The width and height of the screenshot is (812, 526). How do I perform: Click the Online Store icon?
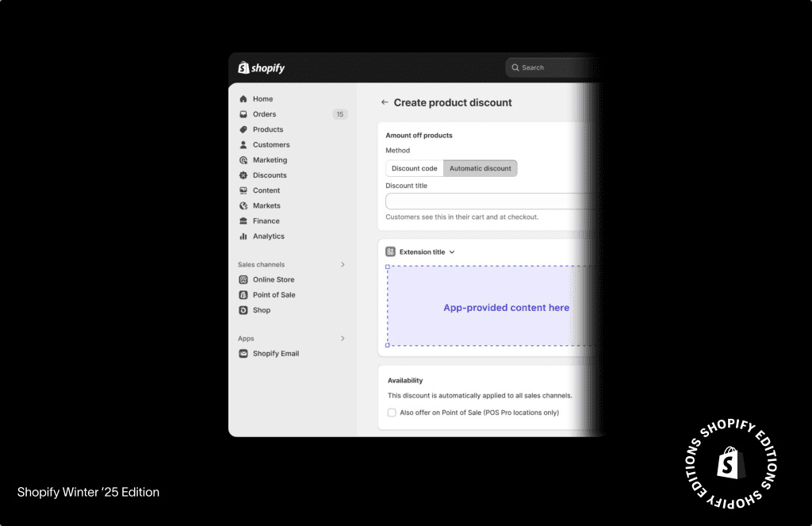click(243, 280)
